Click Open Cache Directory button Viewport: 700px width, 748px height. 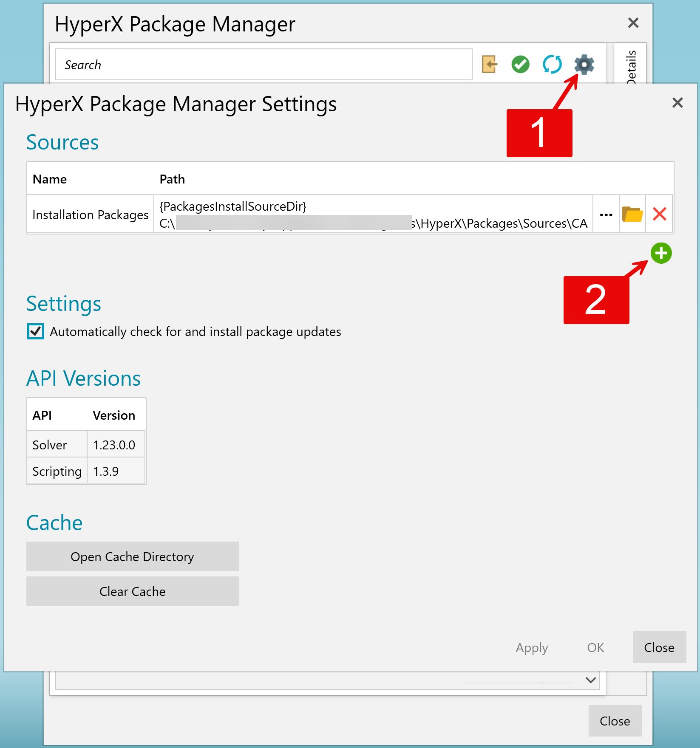[x=133, y=556]
